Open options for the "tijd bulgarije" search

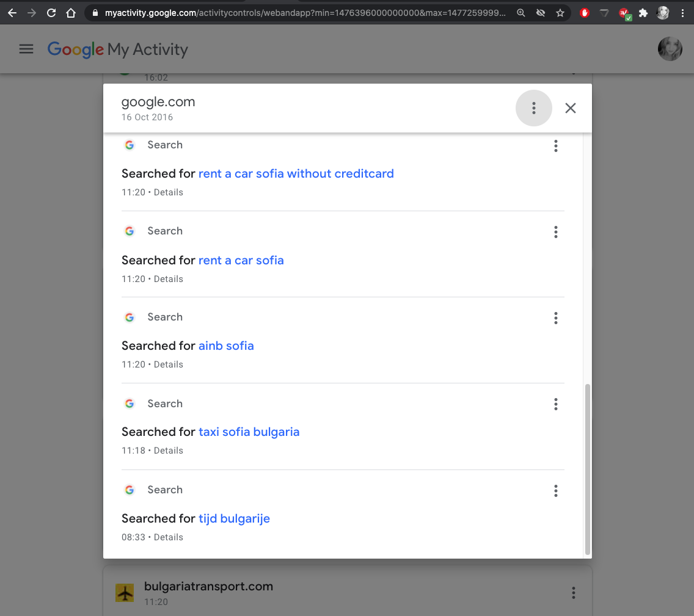(x=556, y=490)
